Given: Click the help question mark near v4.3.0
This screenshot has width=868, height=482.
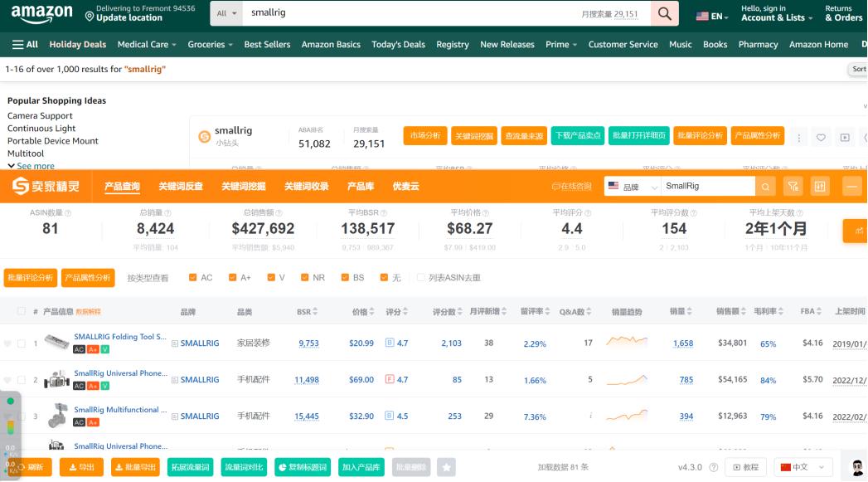Looking at the screenshot, I should pyautogui.click(x=714, y=468).
